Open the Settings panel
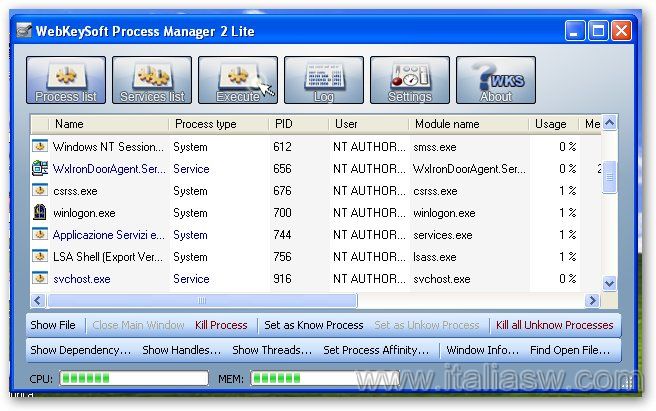This screenshot has width=656, height=411. (410, 80)
